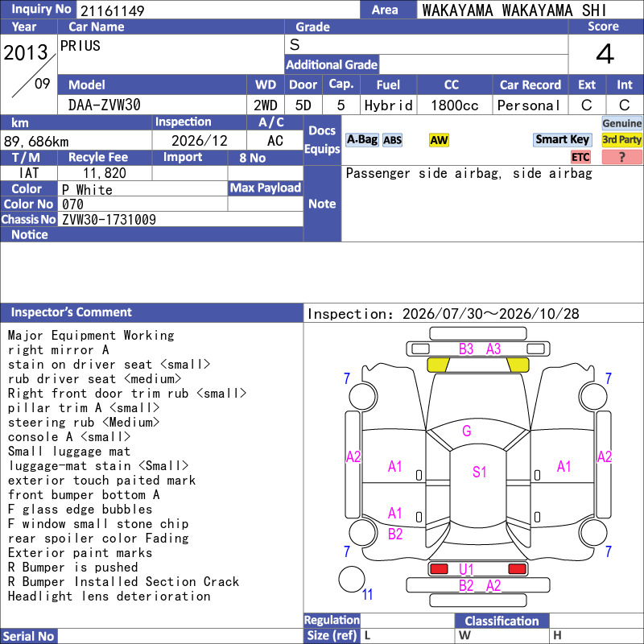Click Inquiry No value 21161149

[112, 10]
